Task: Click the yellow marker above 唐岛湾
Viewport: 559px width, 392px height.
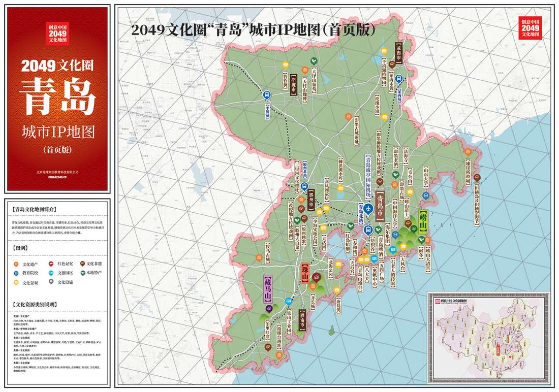Action: point(337,290)
